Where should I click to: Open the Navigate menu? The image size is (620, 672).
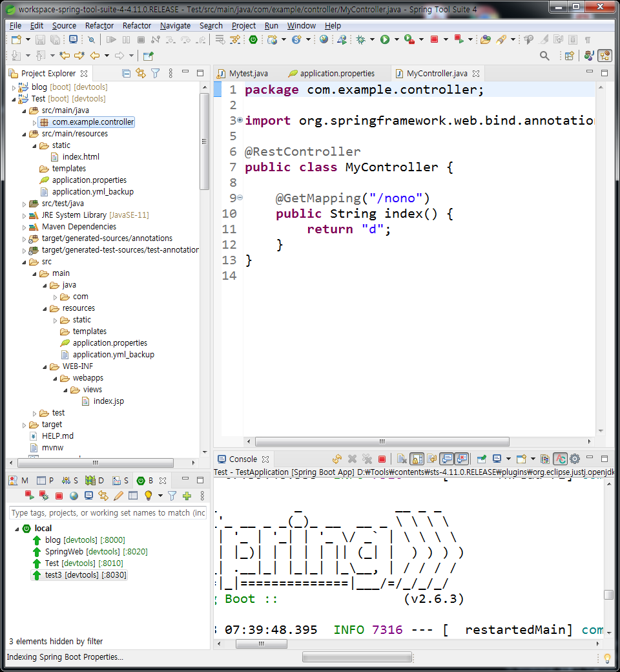175,26
